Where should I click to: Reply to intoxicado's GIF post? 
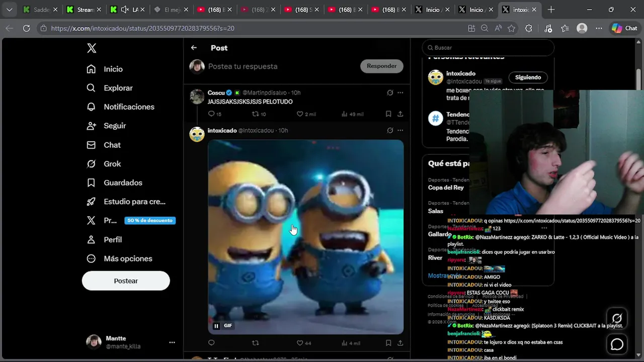pos(211,343)
